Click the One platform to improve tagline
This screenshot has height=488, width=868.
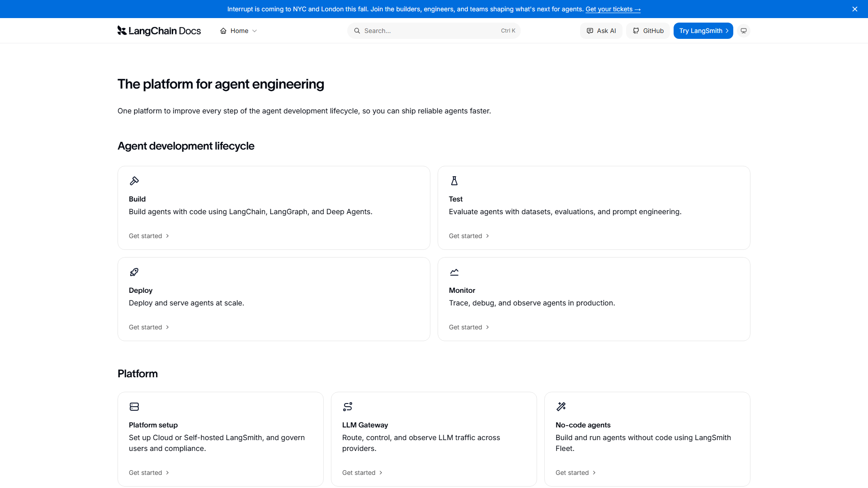[x=304, y=111]
